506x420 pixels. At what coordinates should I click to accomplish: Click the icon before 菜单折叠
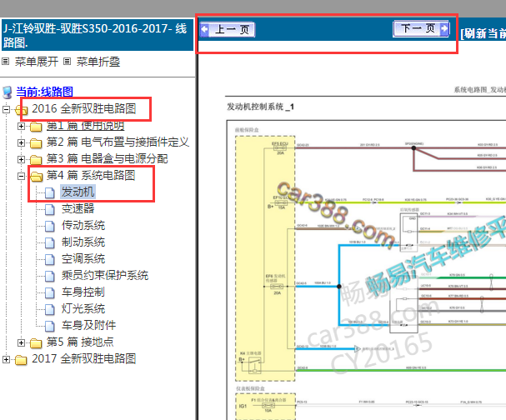(68, 62)
